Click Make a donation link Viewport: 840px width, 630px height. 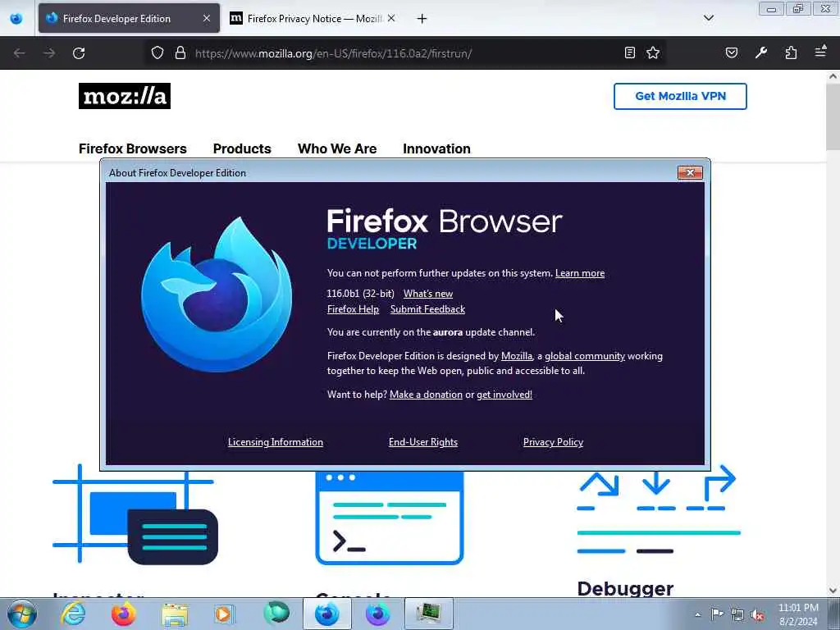coord(426,395)
